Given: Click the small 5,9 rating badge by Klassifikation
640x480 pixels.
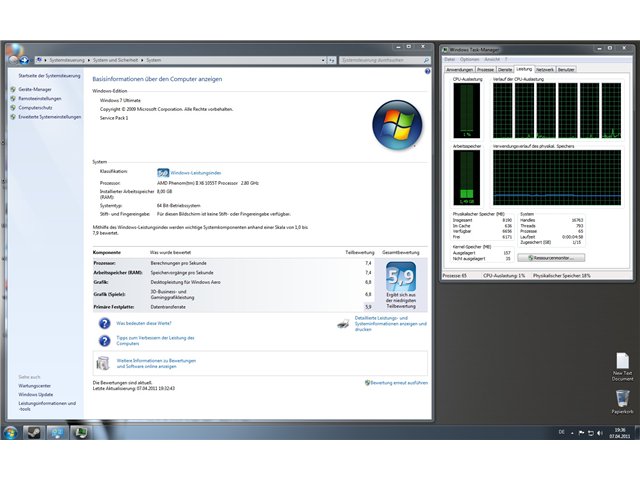Looking at the screenshot, I should pos(163,173).
